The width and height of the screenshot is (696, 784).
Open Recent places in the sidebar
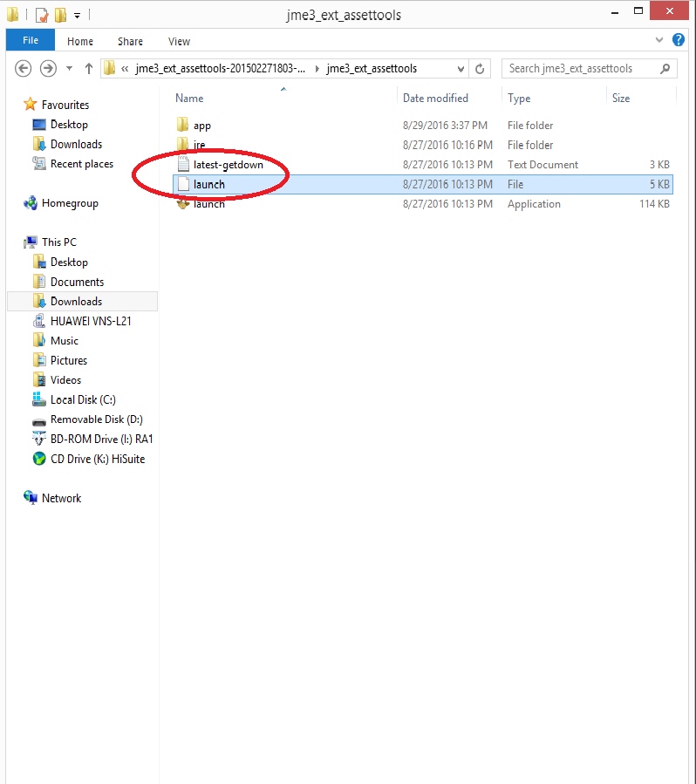(81, 164)
